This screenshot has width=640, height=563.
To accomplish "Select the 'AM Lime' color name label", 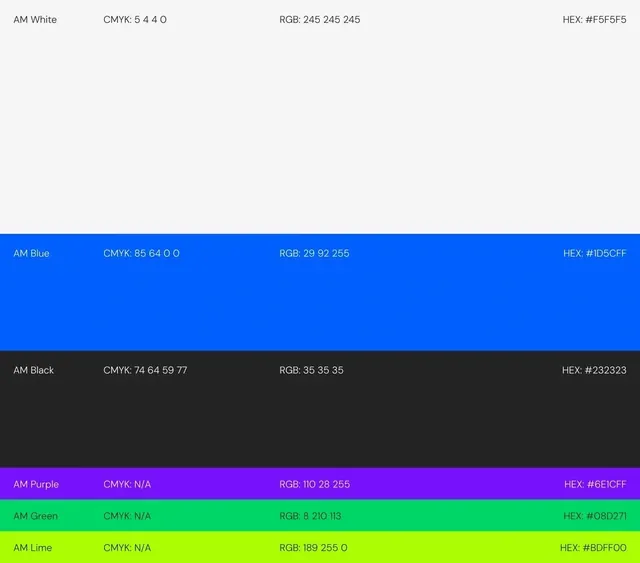I will 33,547.
